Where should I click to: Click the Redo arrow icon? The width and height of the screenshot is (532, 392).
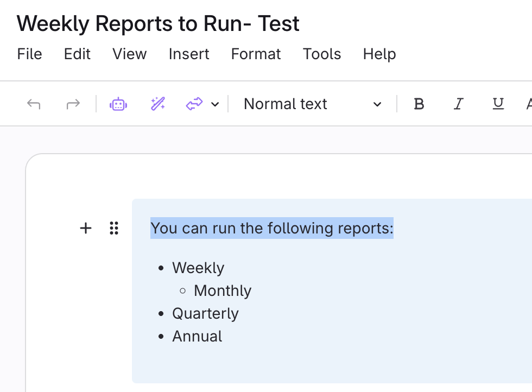click(x=73, y=104)
